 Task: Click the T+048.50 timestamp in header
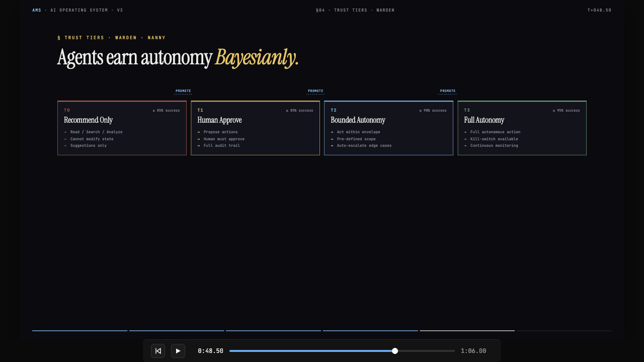tap(600, 10)
